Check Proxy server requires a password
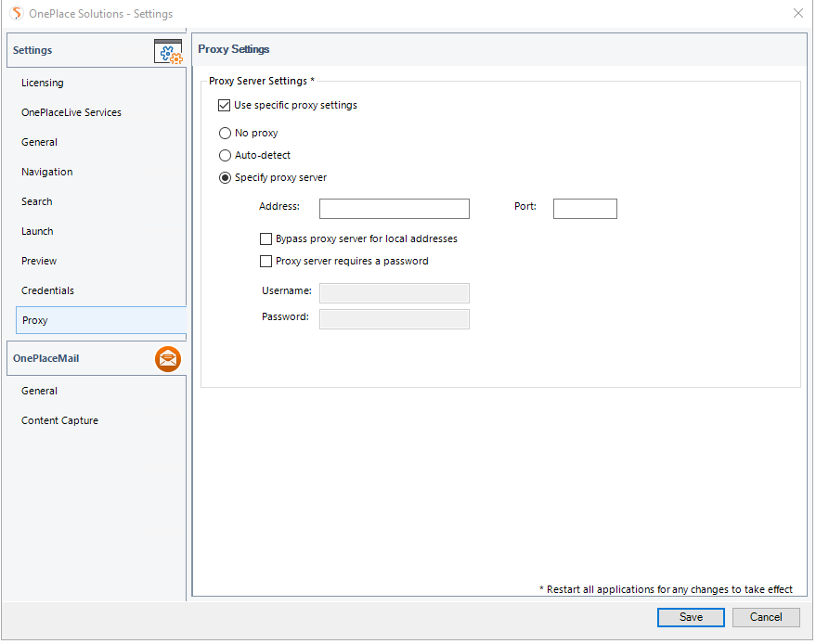This screenshot has height=644, width=816. [266, 262]
